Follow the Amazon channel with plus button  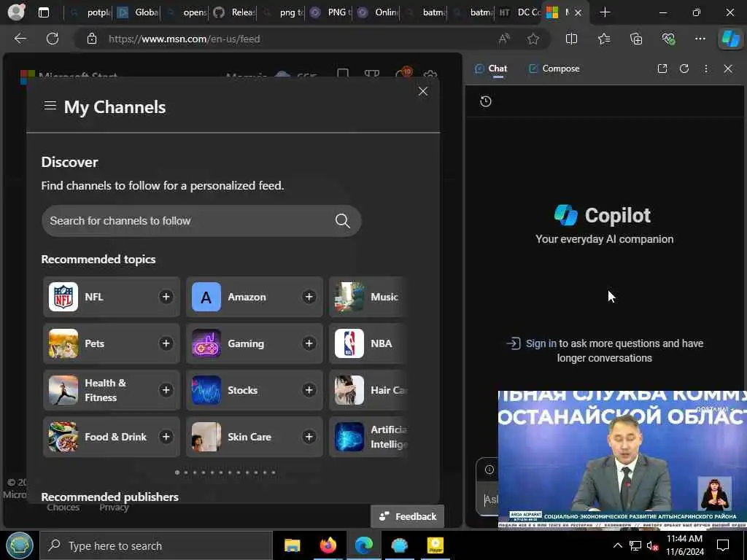309,297
